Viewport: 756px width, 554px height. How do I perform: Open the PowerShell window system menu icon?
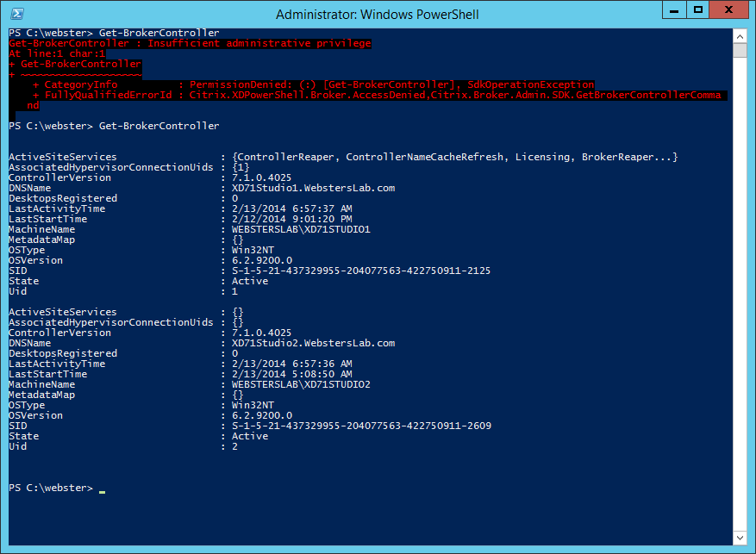coord(17,14)
